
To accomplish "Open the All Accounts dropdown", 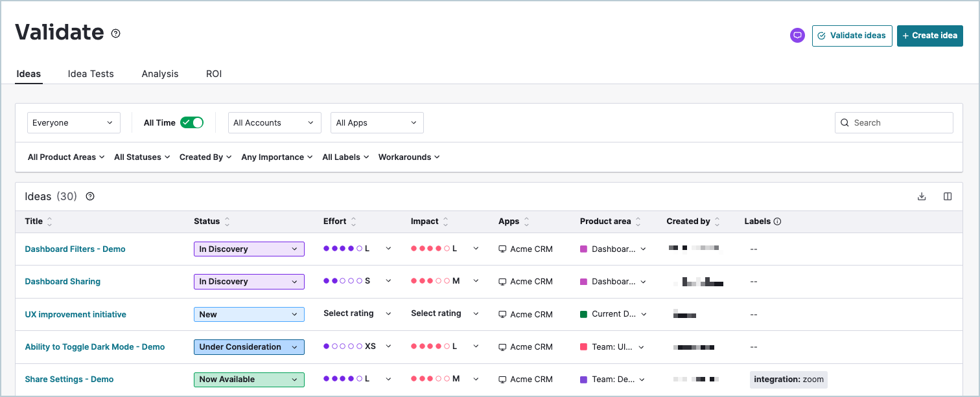I will (x=275, y=123).
